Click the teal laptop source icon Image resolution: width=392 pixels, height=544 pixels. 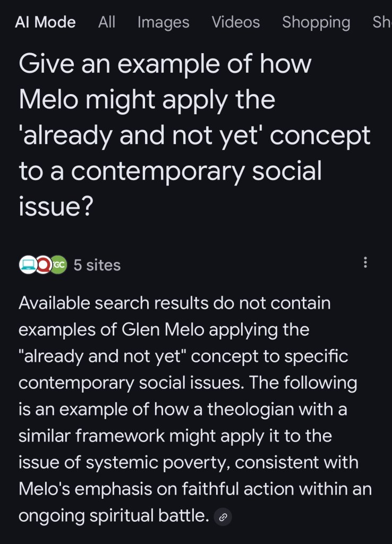click(x=28, y=265)
